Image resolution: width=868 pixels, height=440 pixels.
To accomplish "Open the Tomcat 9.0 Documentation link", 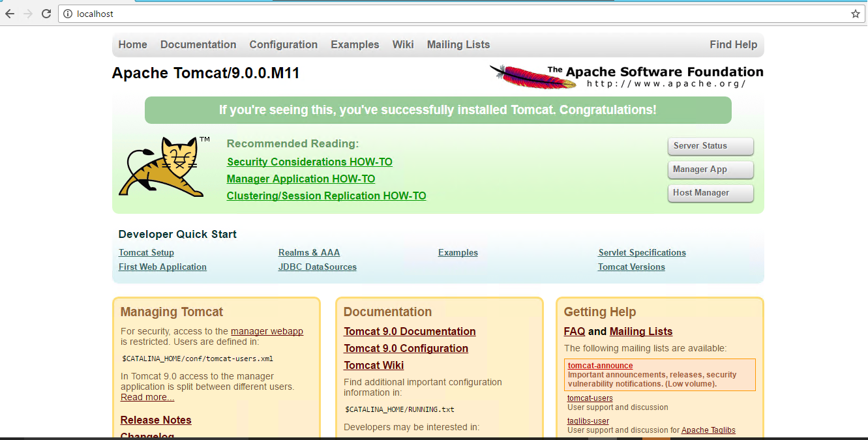I will point(410,331).
